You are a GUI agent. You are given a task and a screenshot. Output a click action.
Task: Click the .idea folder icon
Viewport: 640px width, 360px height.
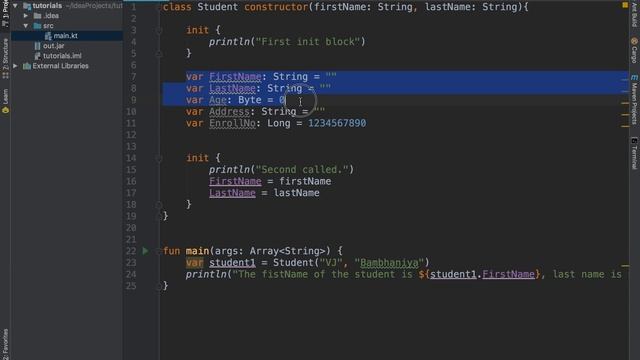pyautogui.click(x=38, y=16)
